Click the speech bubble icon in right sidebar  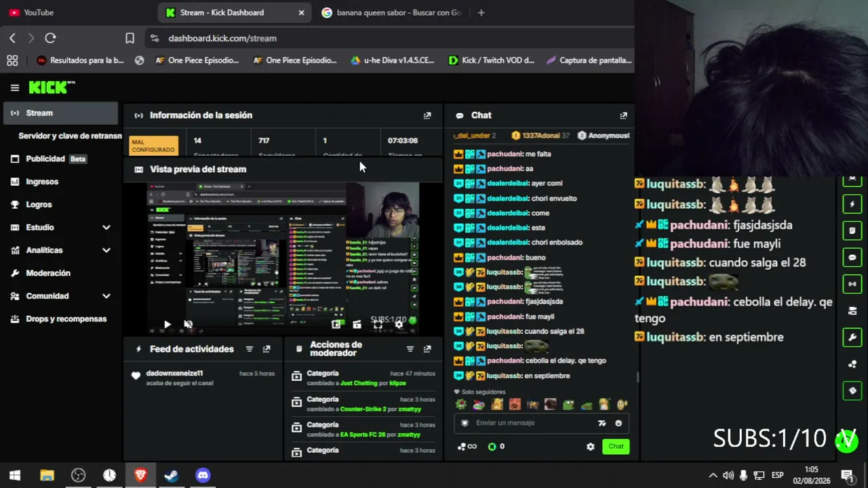(852, 258)
